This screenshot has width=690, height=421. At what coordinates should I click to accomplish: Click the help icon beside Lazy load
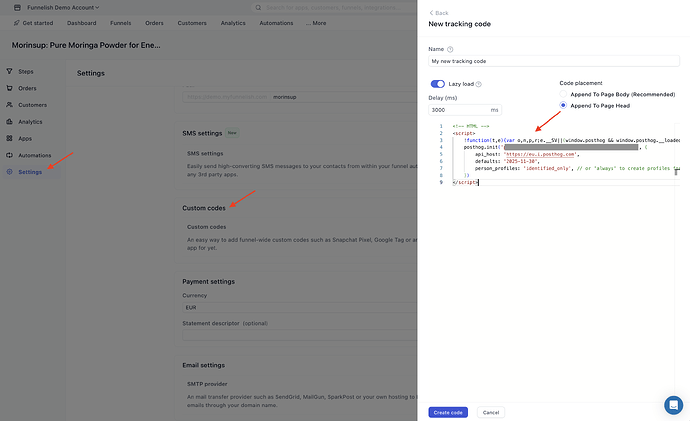tap(479, 84)
